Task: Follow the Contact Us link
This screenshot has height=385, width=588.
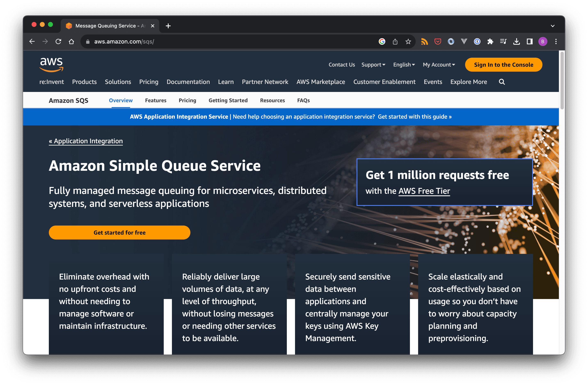Action: tap(341, 65)
